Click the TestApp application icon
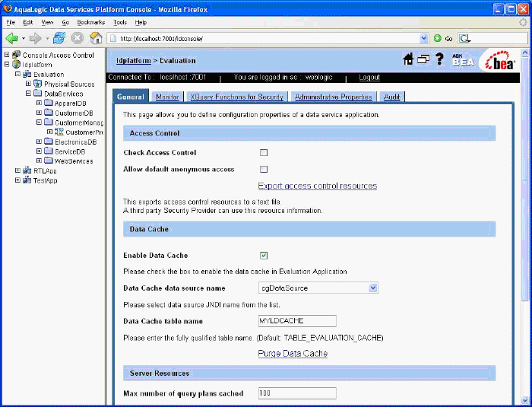532x407 pixels. (x=27, y=180)
